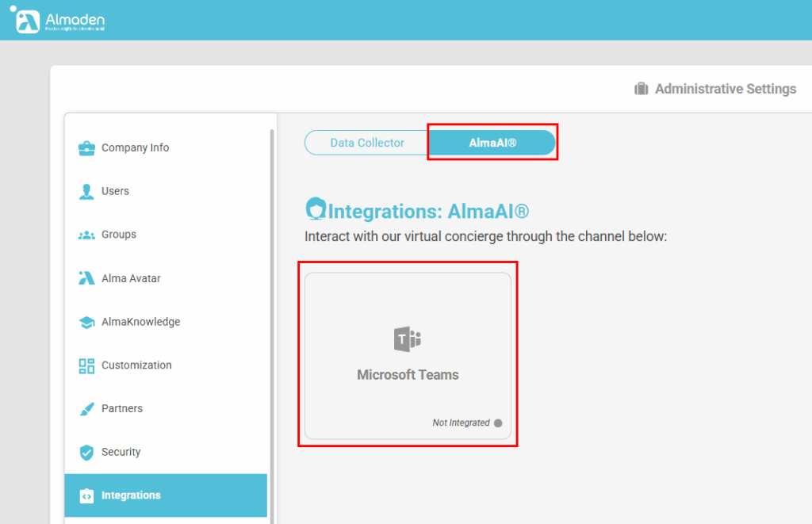Screen dimensions: 812x524
Task: Click the Administrative Settings briefcase icon
Action: 641,89
